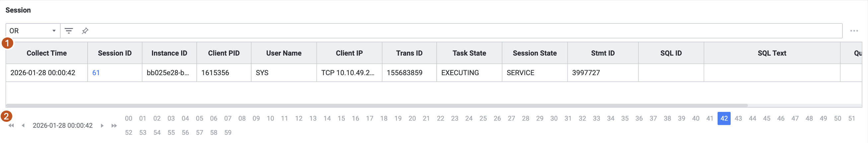Open the OR condition dropdown
The image size is (868, 143).
(33, 31)
